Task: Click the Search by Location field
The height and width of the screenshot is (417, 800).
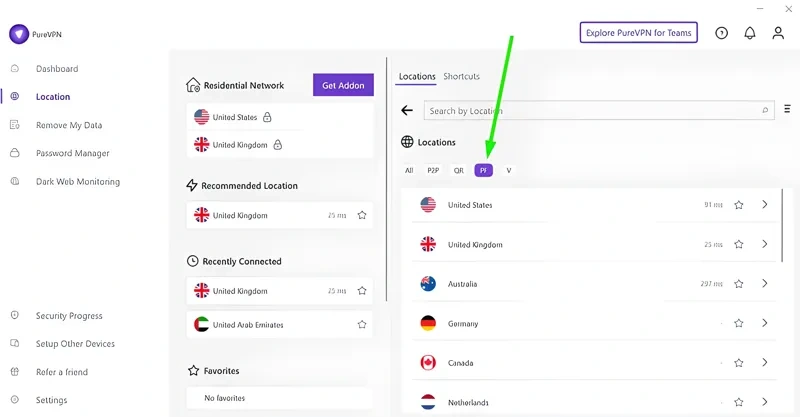Action: coord(599,110)
